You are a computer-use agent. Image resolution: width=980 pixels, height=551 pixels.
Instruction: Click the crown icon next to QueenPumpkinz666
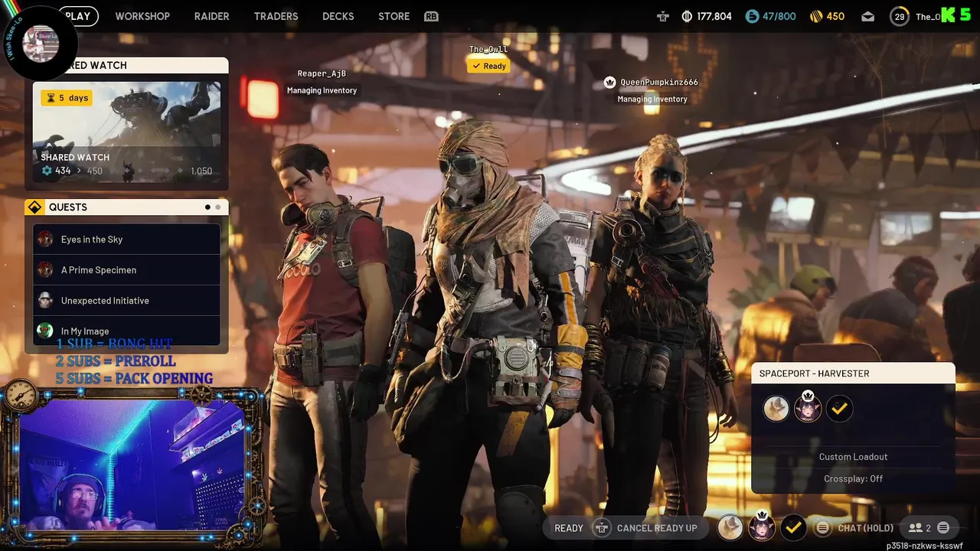coord(609,82)
